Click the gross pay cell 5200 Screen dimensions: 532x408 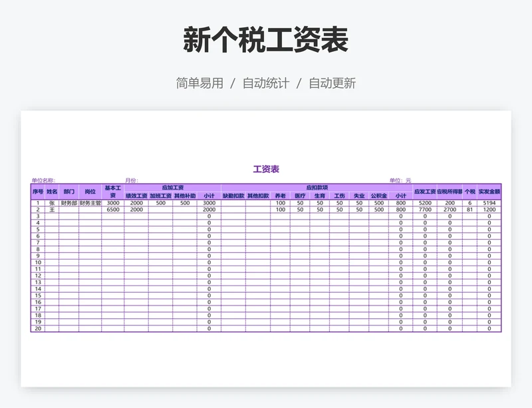click(x=425, y=203)
